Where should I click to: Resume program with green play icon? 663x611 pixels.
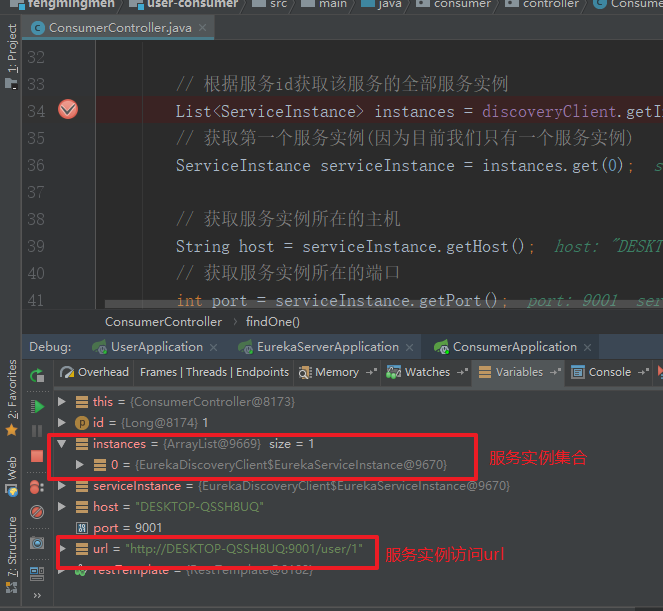click(37, 406)
